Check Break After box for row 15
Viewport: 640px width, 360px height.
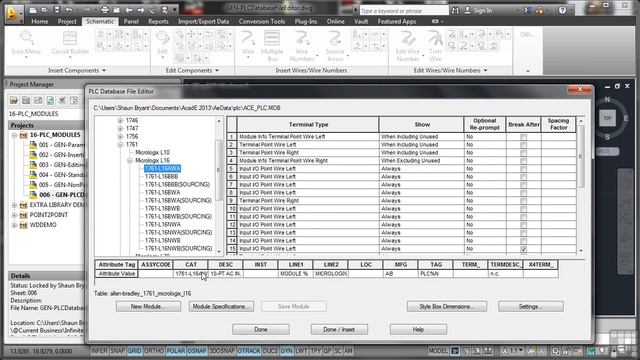pos(523,249)
